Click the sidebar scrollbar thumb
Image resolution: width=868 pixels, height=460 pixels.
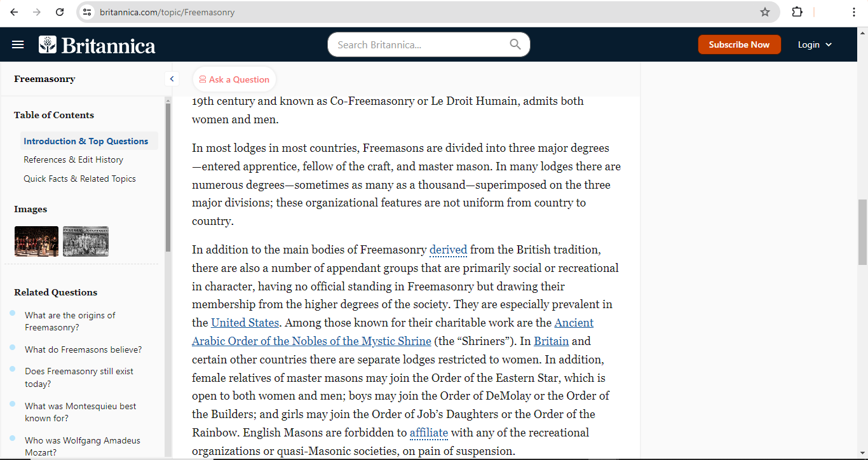[168, 177]
